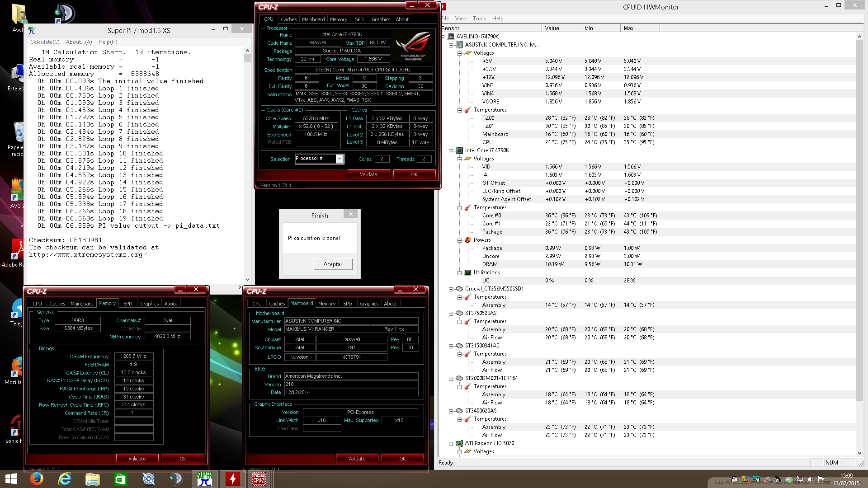The image size is (868, 488).
Task: Click Validate in the CPU-Z Memory window
Action: (x=137, y=459)
